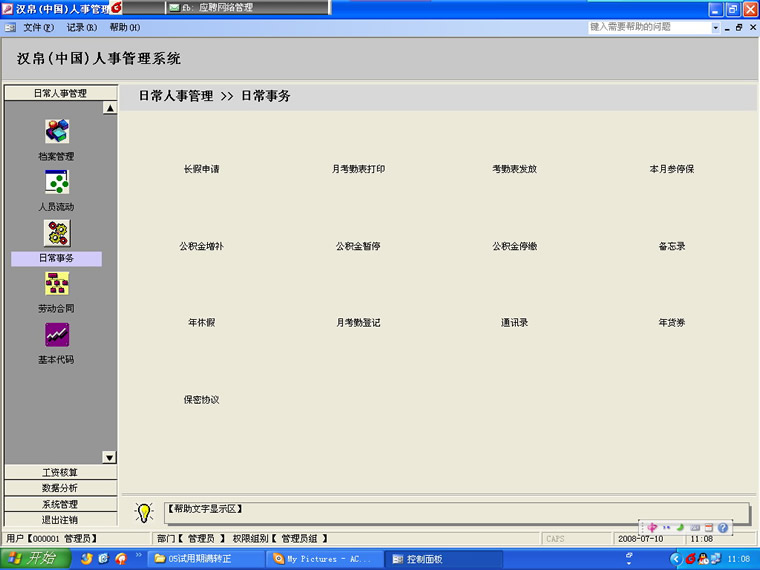
Task: Click the pink 中 input method icon
Action: [652, 527]
